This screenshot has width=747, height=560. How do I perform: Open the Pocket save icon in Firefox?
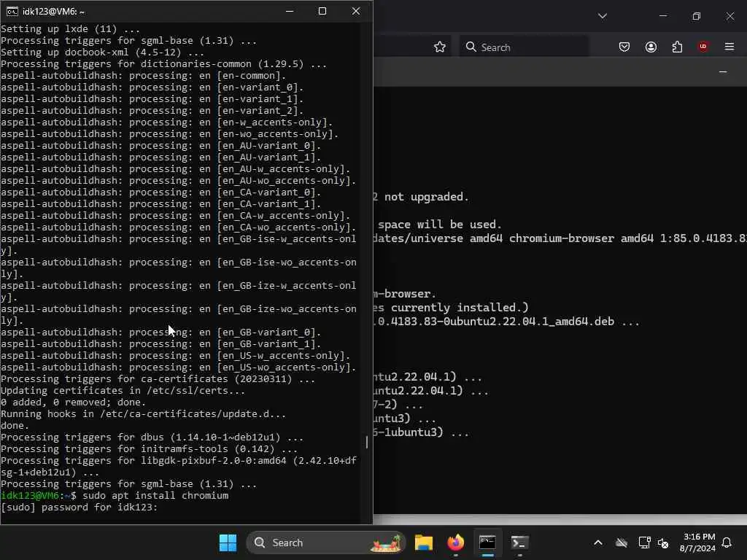pos(624,47)
